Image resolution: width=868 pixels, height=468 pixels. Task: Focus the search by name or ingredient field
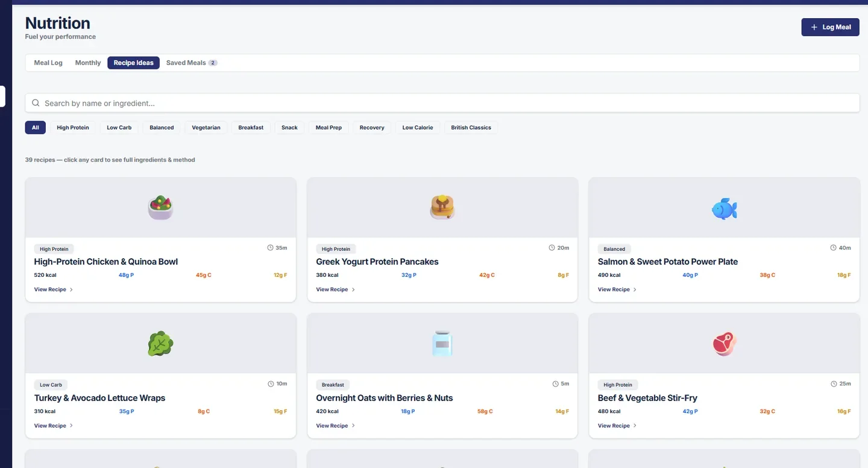click(x=442, y=103)
